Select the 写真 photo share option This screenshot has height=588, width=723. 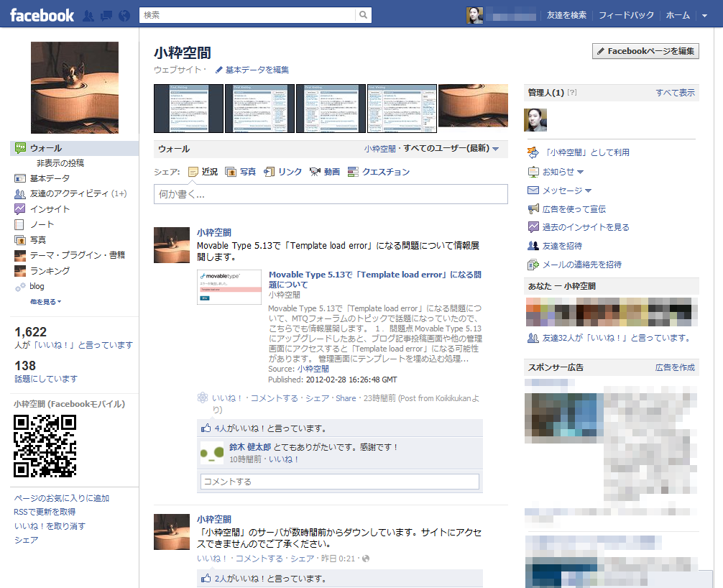tap(240, 172)
